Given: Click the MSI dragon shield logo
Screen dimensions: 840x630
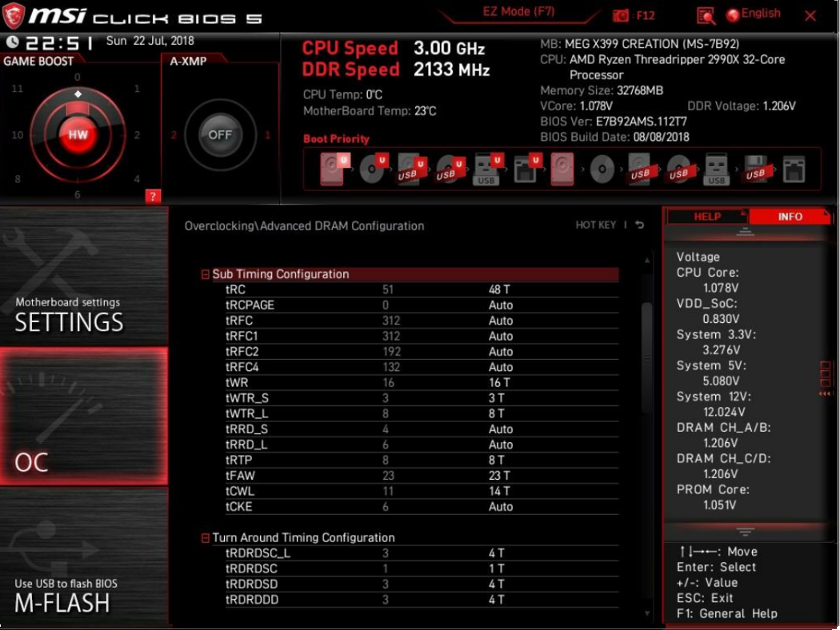Looking at the screenshot, I should pyautogui.click(x=14, y=15).
